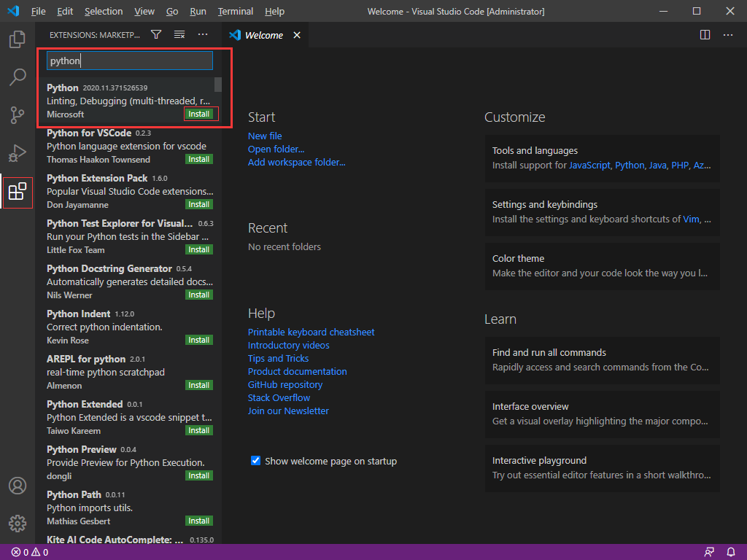The width and height of the screenshot is (747, 560).
Task: Click Python link under Tools and languages
Action: [x=630, y=166]
